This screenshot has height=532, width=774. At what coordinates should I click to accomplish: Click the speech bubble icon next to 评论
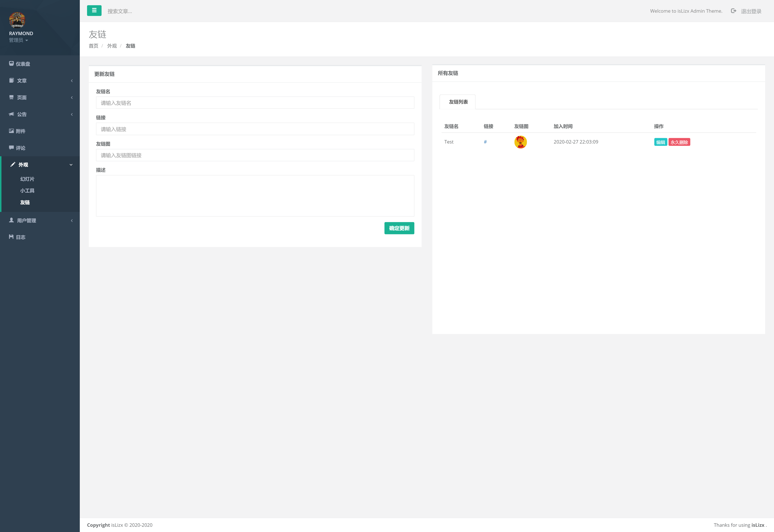pyautogui.click(x=11, y=148)
